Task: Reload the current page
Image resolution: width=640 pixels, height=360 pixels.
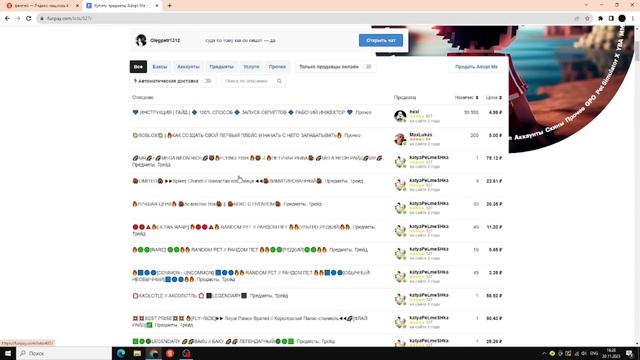Action: pyautogui.click(x=29, y=18)
